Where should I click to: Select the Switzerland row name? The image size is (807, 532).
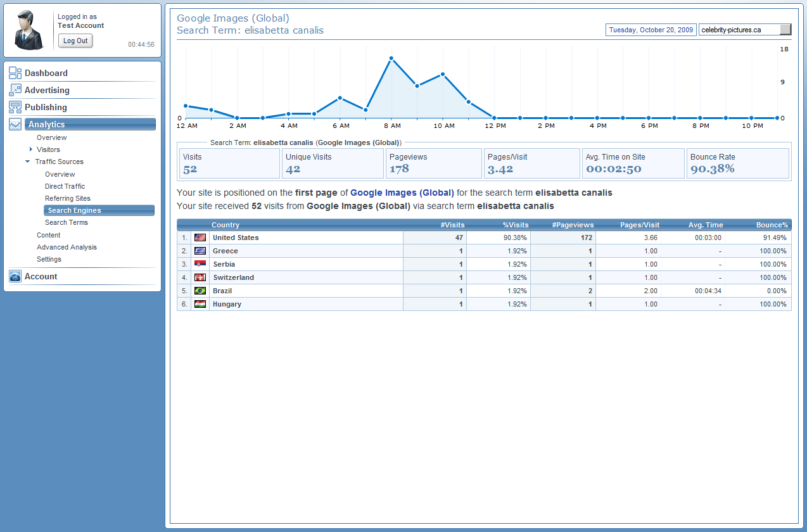coord(233,277)
